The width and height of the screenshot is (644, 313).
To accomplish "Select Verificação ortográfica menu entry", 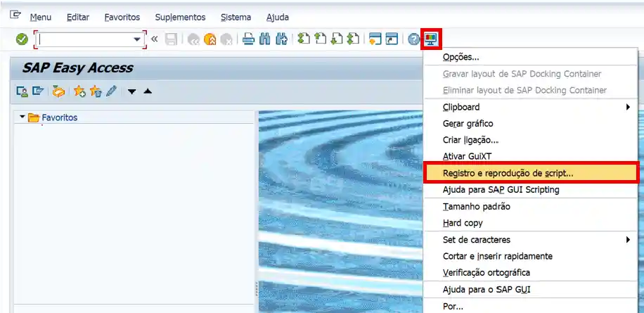I will pos(531,273).
